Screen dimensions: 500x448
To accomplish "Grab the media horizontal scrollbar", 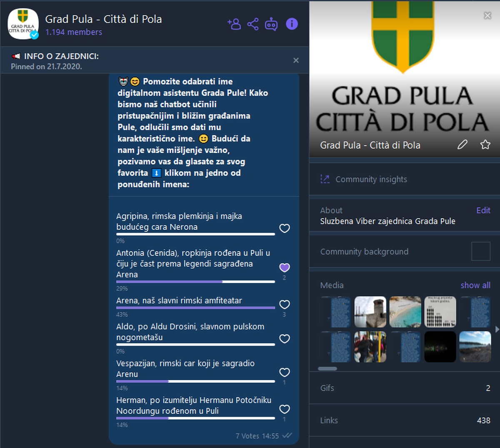I will [327, 368].
